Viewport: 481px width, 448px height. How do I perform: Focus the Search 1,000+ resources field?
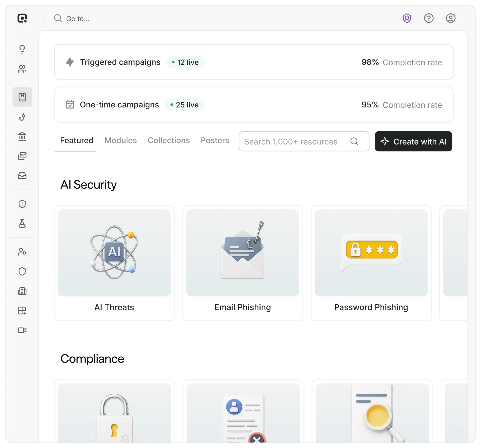[x=304, y=141]
